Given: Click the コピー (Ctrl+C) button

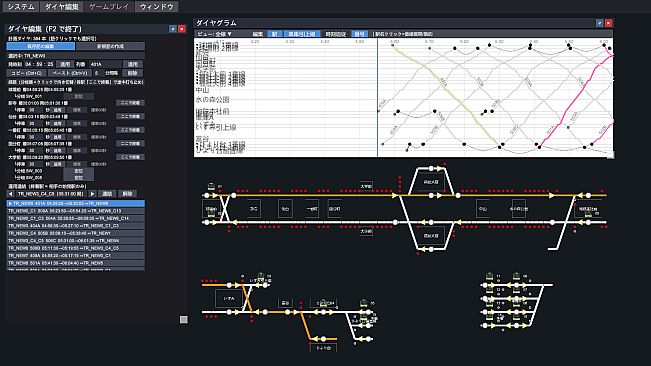Looking at the screenshot, I should (27, 73).
